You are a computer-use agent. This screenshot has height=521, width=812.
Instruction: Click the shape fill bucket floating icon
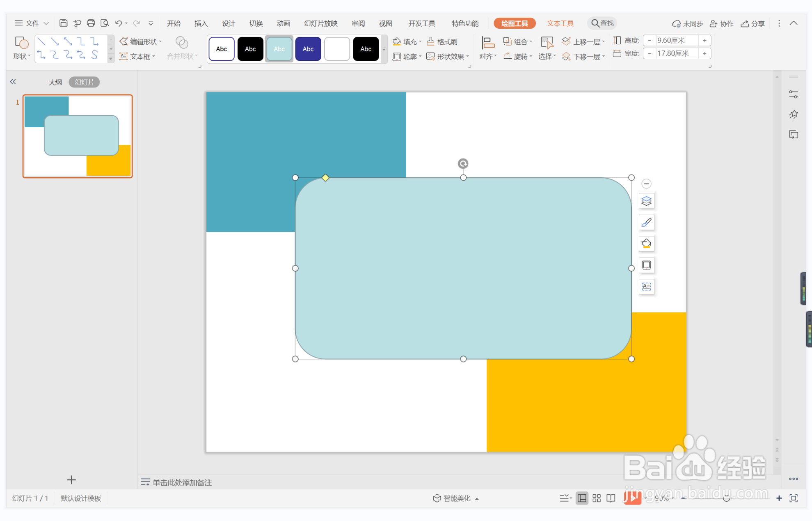646,244
